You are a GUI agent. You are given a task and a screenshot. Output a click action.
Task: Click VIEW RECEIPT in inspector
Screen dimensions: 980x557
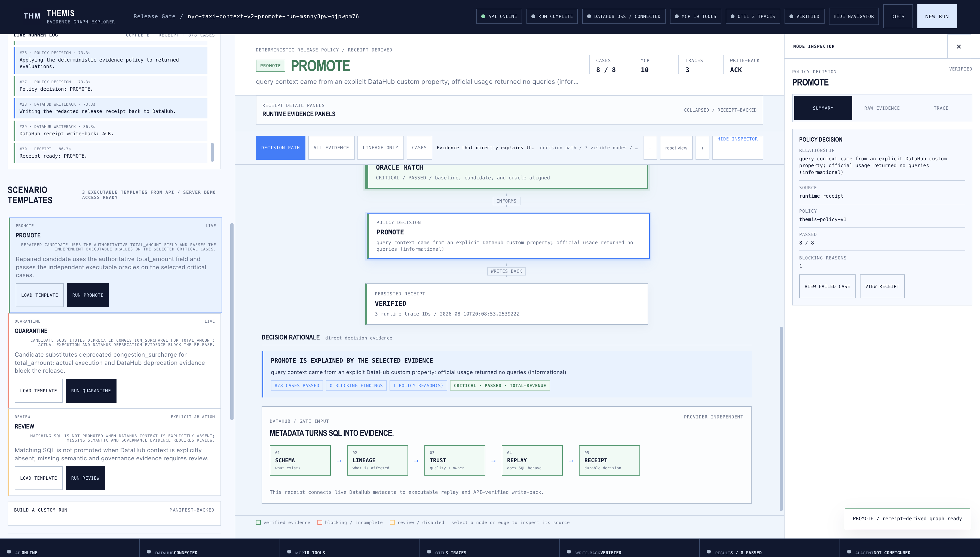pos(882,286)
